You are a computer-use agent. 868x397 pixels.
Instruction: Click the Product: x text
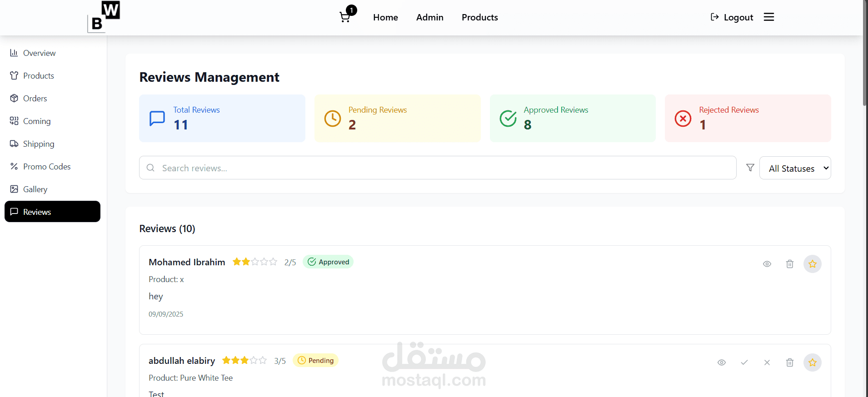click(x=166, y=279)
